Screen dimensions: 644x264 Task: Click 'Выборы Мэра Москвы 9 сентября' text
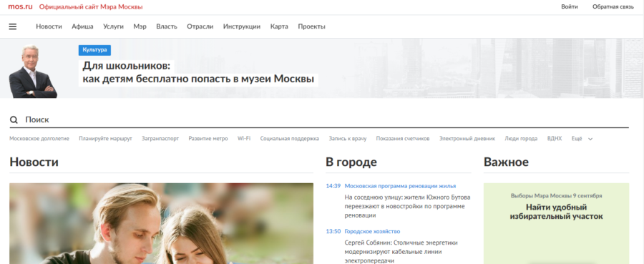coord(557,196)
